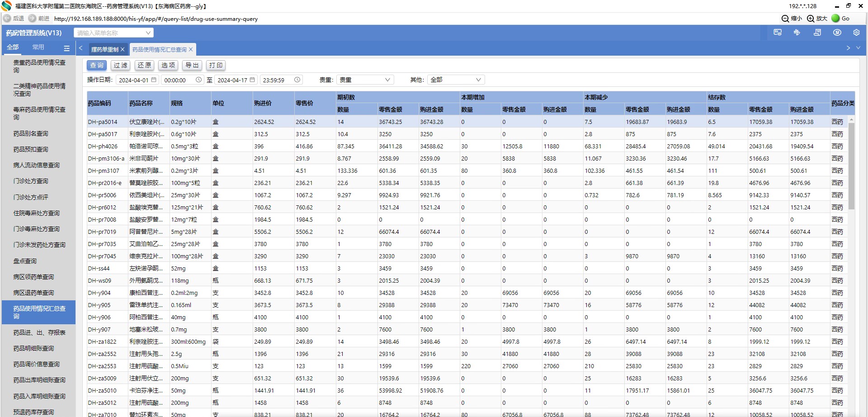Click the settings gear icon in header
The width and height of the screenshot is (868, 417).
pyautogui.click(x=856, y=33)
